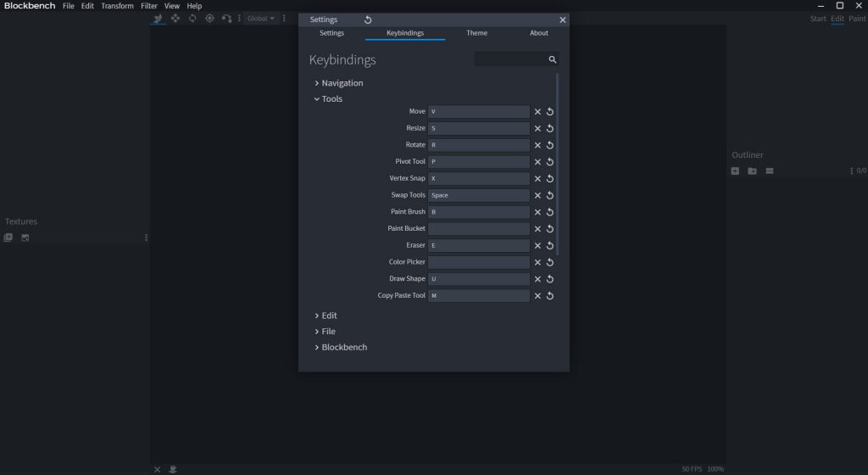
Task: Select the Pivot tool in main toolbar
Action: (x=209, y=19)
